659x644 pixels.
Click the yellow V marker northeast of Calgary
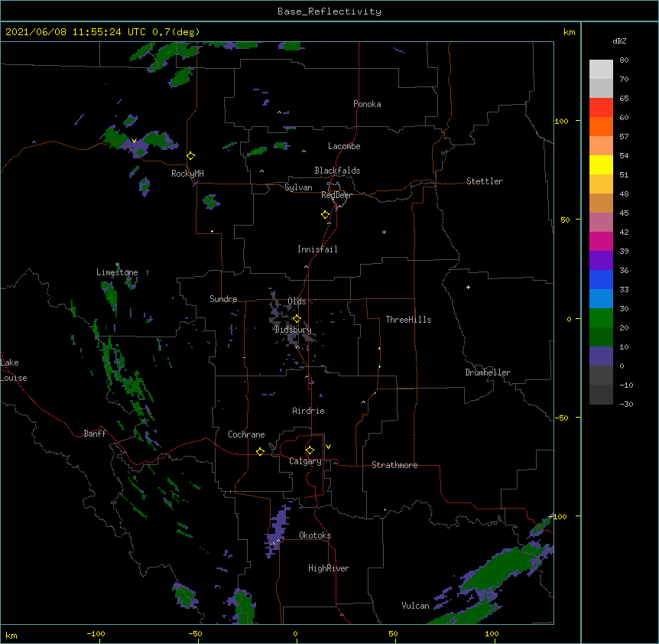coord(328,447)
